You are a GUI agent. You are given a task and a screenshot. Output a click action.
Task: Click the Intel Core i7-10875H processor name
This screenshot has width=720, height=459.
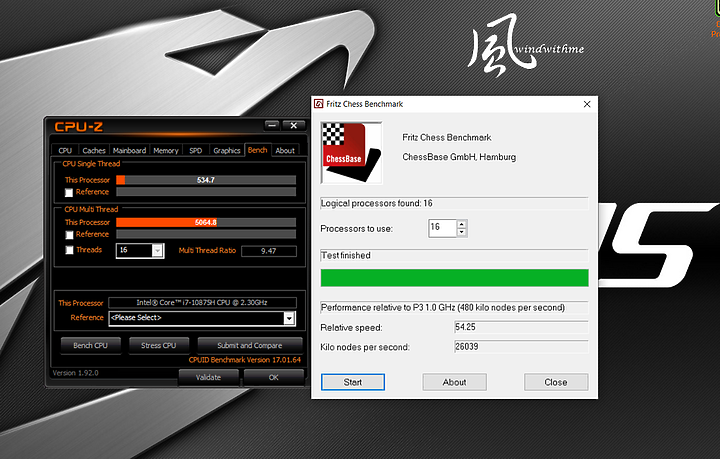(x=202, y=302)
